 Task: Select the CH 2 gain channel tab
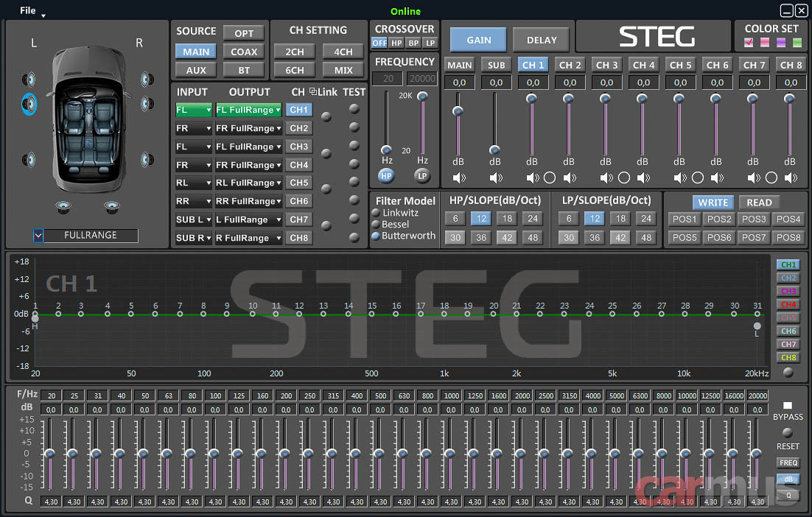pyautogui.click(x=570, y=65)
